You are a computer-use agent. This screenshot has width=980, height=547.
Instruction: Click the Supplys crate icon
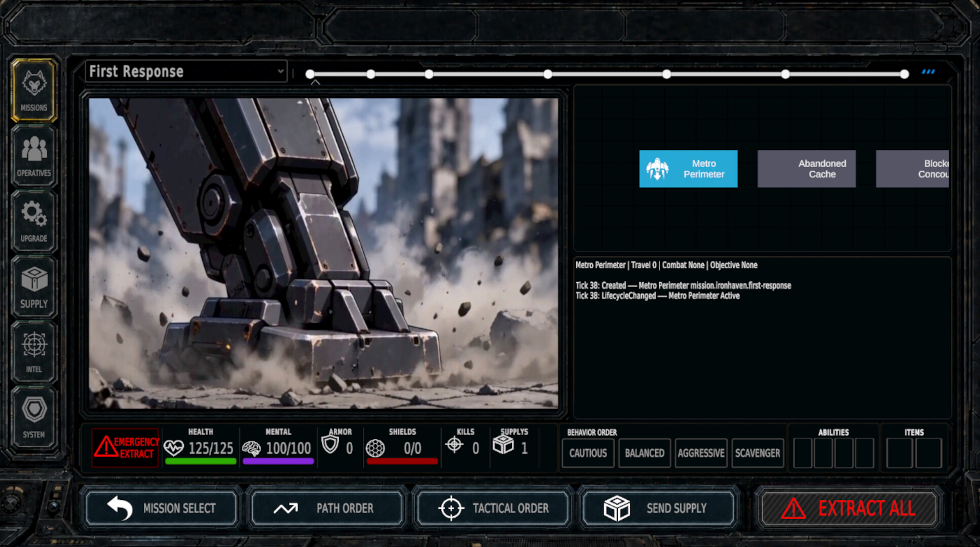pos(503,445)
